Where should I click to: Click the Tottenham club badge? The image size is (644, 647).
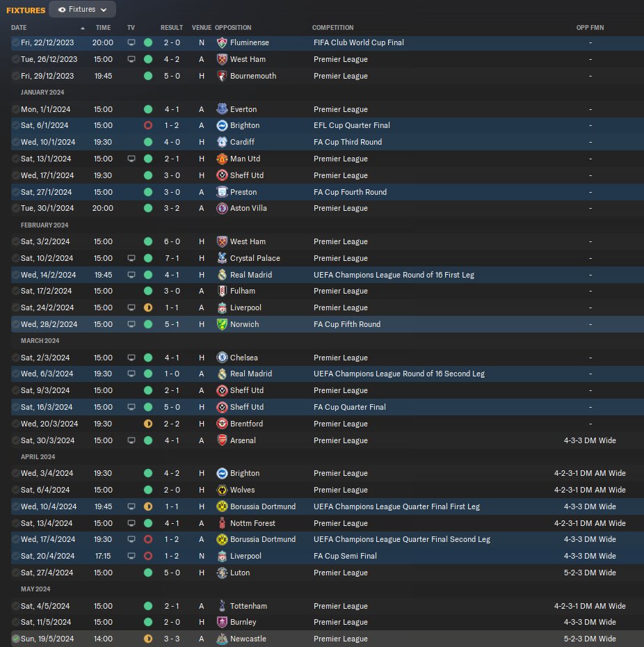pyautogui.click(x=222, y=606)
